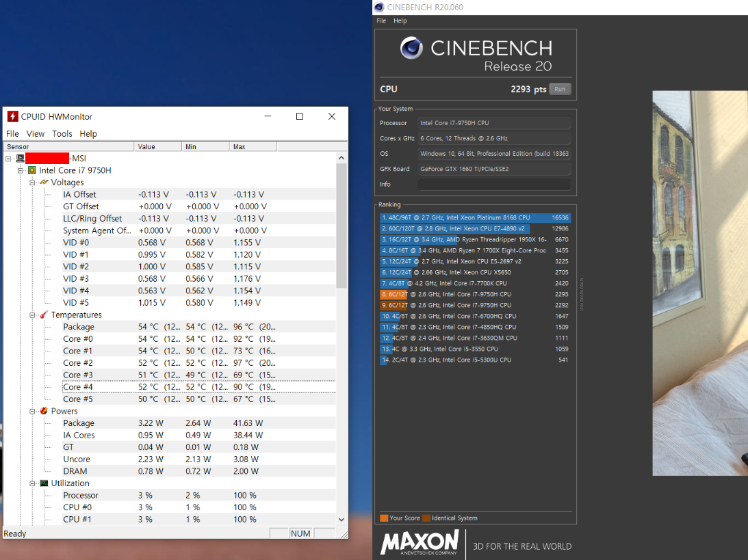Collapse the Utilization section
This screenshot has height=560, width=748.
point(32,483)
